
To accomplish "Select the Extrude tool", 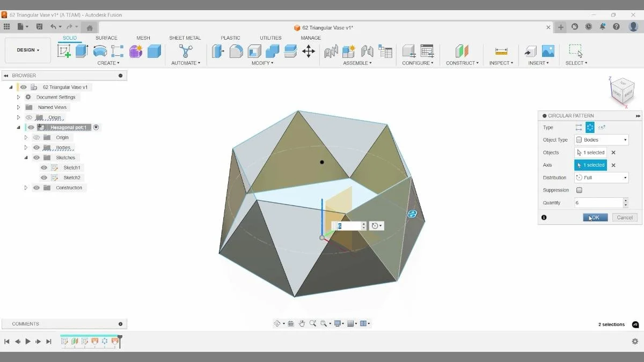I will [82, 51].
